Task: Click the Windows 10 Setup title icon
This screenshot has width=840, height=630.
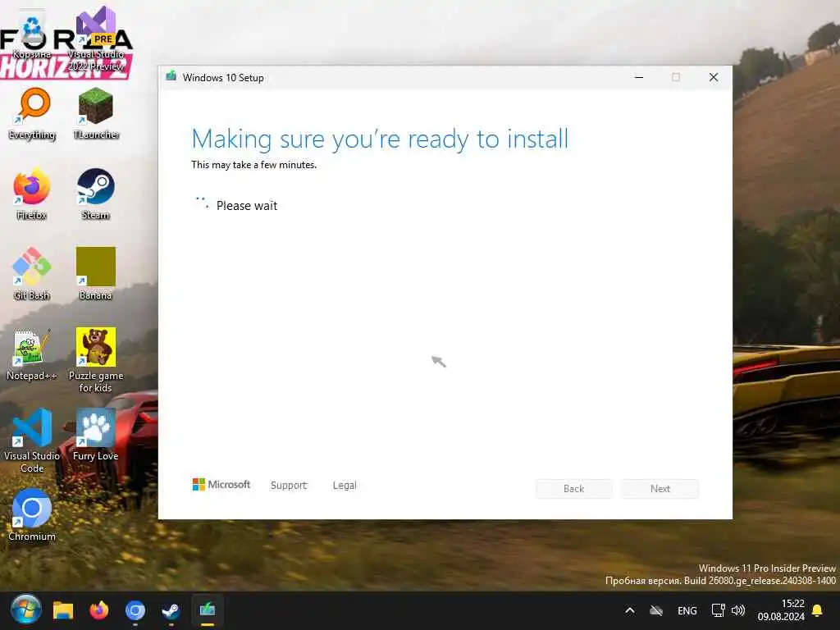Action: tap(171, 76)
